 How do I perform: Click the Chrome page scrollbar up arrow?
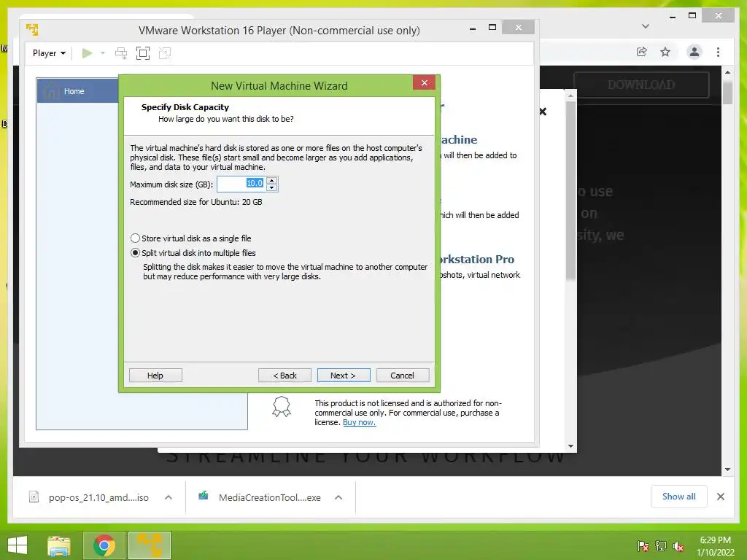click(727, 72)
